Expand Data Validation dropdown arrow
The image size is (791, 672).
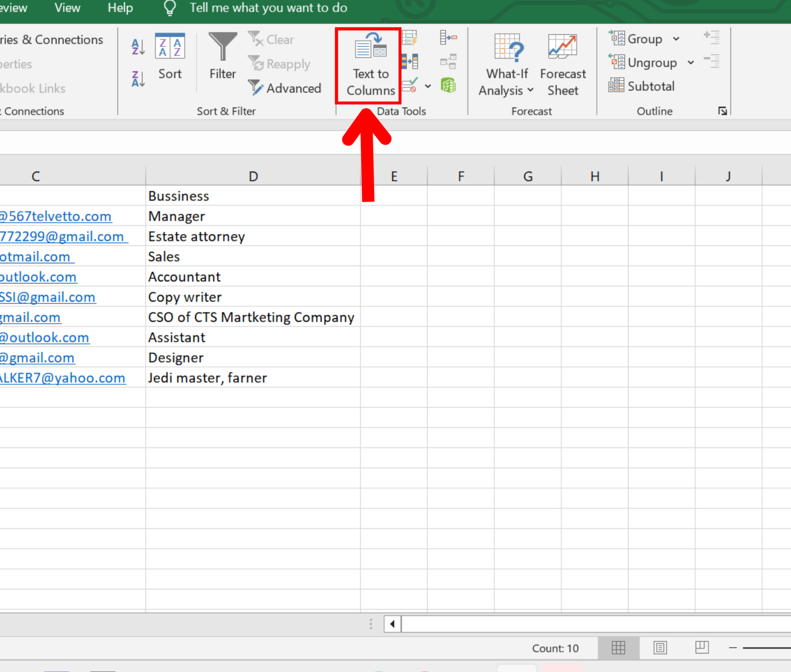[x=428, y=86]
